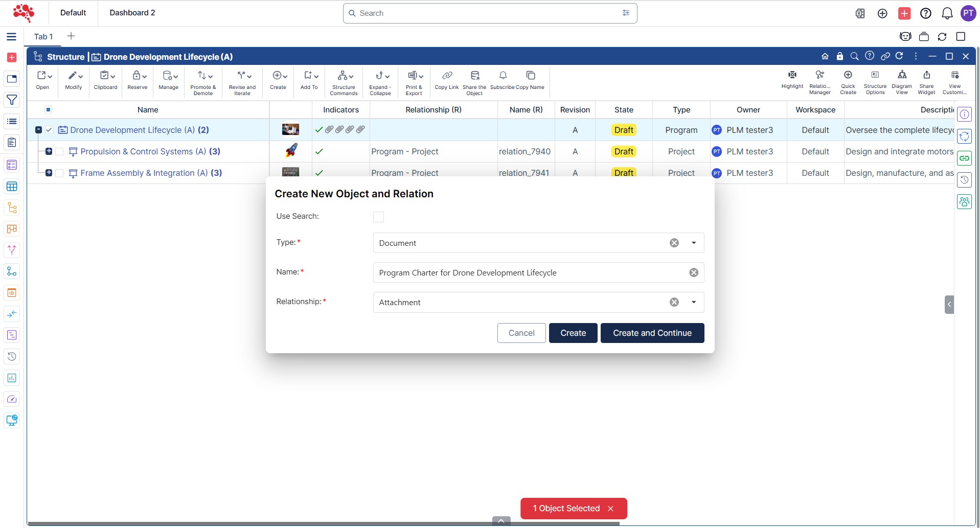This screenshot has width=980, height=528.
Task: Switch to Dashboard 2 tab
Action: click(x=132, y=13)
